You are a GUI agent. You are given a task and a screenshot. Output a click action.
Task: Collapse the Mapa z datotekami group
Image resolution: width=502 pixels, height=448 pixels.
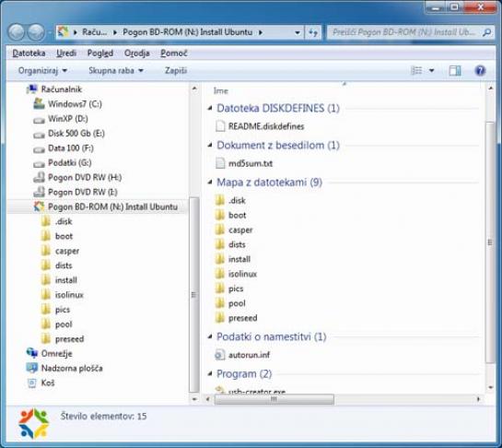pos(210,182)
